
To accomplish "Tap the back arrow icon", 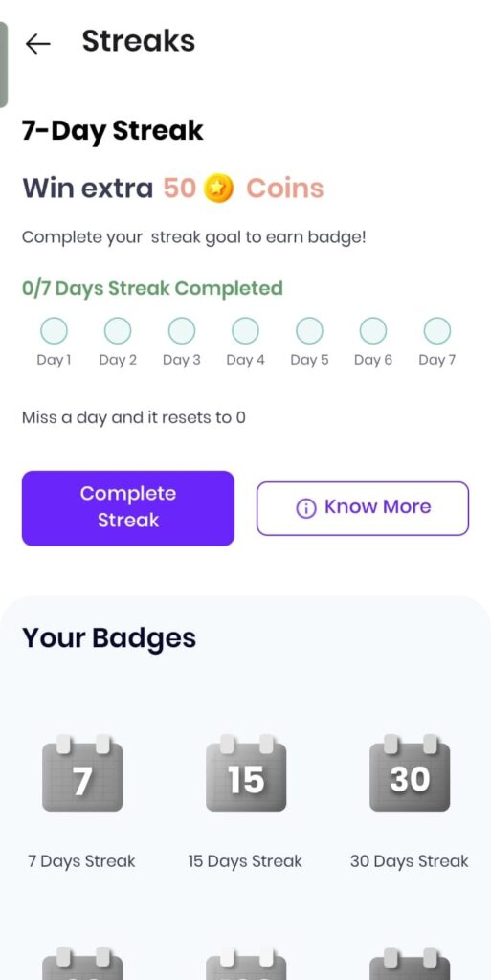I will pyautogui.click(x=37, y=44).
